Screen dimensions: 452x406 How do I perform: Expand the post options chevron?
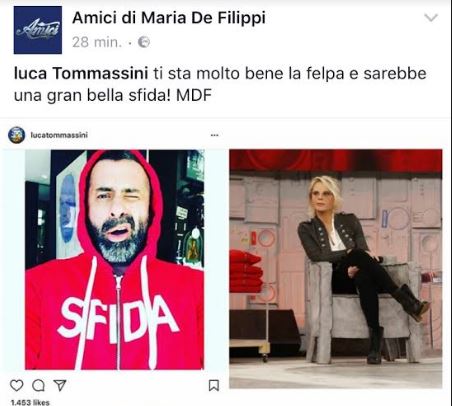(431, 17)
